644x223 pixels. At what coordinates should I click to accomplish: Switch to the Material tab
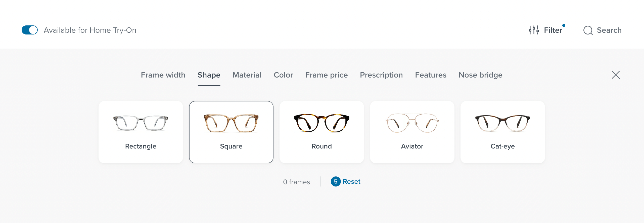(247, 75)
